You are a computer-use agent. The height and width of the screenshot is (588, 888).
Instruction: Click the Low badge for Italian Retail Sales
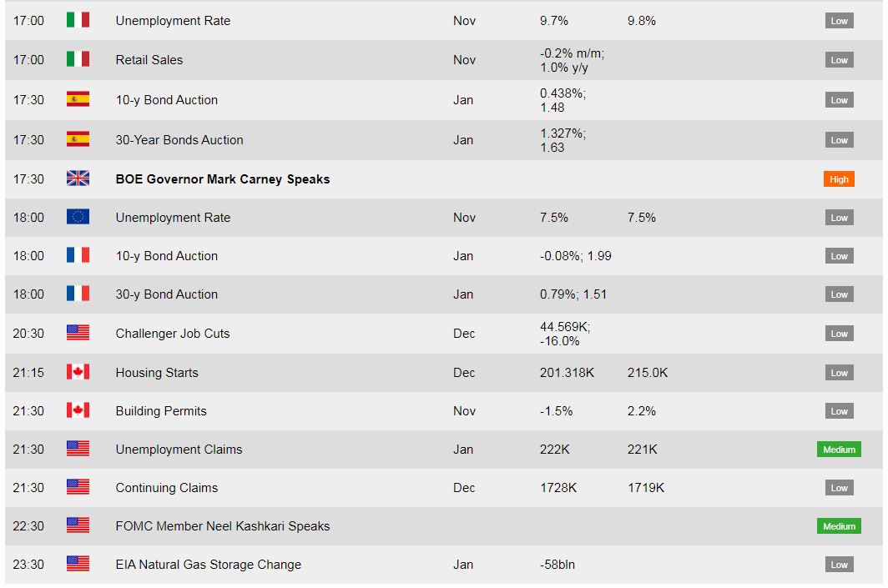[x=839, y=60]
